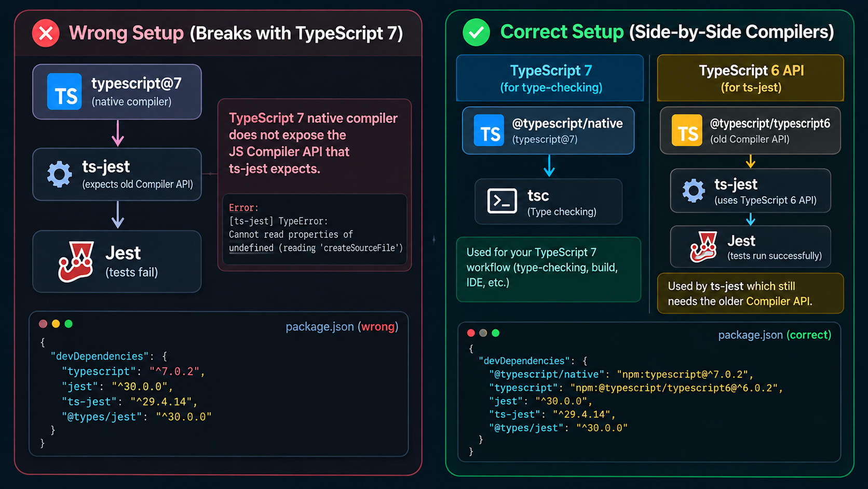Click the 'typescript@7' label
Screen dimensions: 868x489
coord(137,83)
